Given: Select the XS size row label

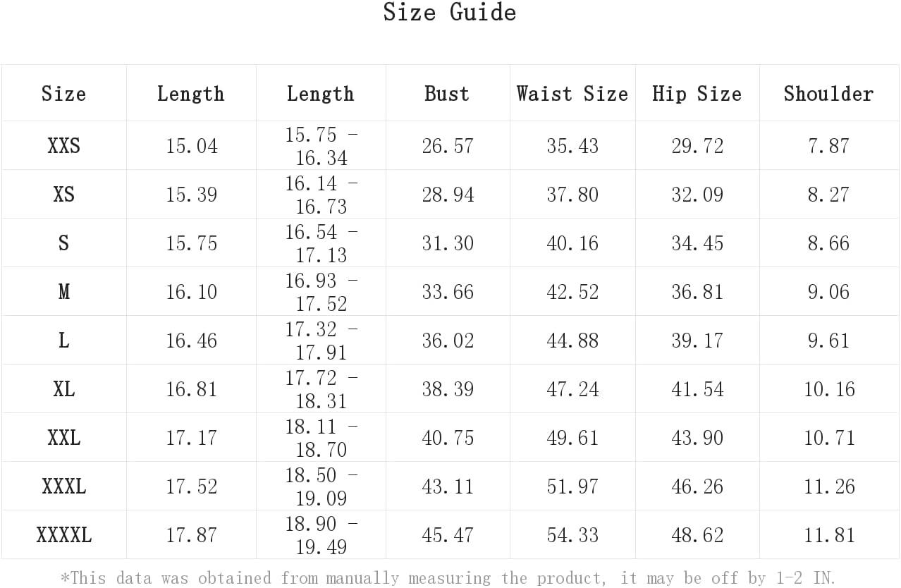Looking at the screenshot, I should click(x=63, y=195).
